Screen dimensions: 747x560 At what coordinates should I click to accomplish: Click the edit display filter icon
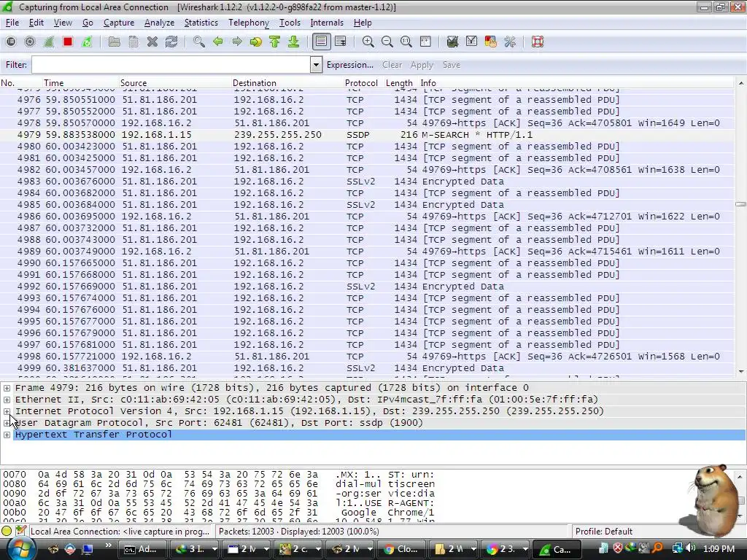click(472, 42)
